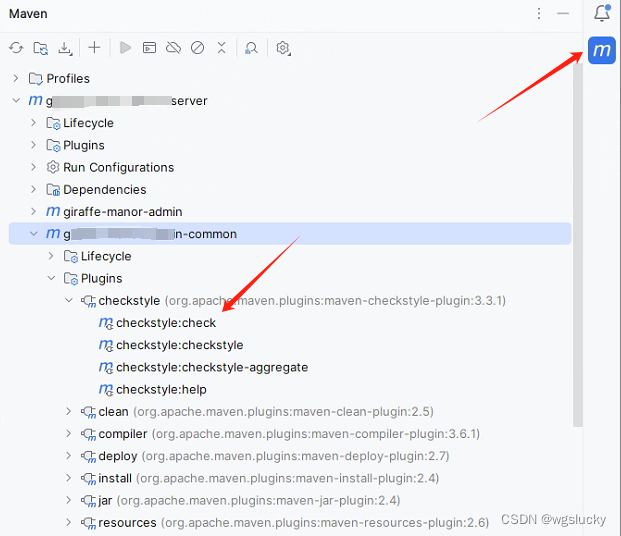Collapse the root server project node
The height and width of the screenshot is (536, 621).
[x=16, y=101]
